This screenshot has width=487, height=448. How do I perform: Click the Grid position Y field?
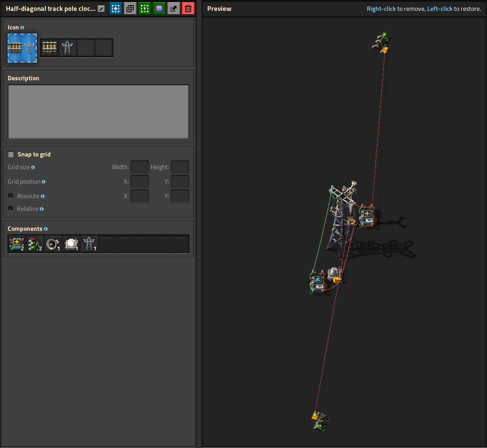point(180,181)
